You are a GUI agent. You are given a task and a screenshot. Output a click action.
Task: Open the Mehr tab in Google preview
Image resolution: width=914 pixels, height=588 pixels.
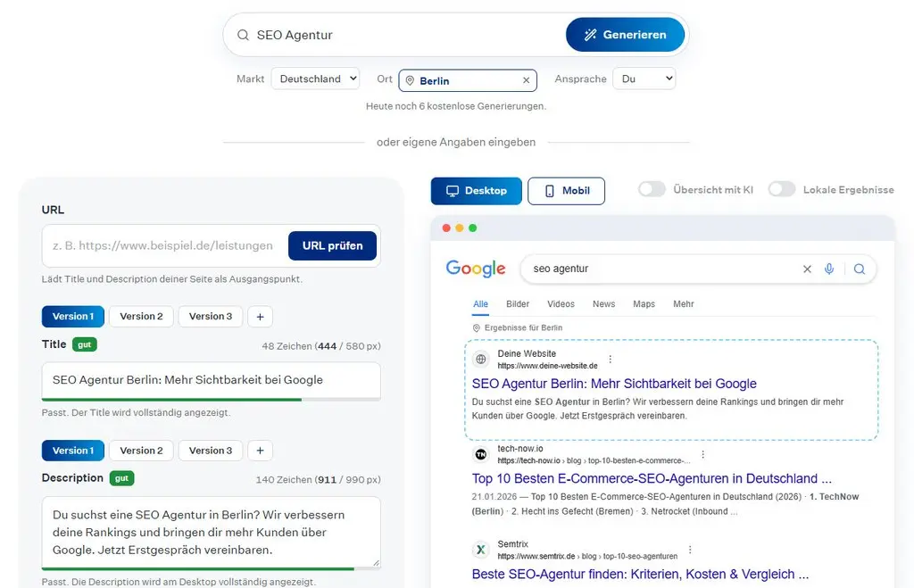click(x=683, y=304)
